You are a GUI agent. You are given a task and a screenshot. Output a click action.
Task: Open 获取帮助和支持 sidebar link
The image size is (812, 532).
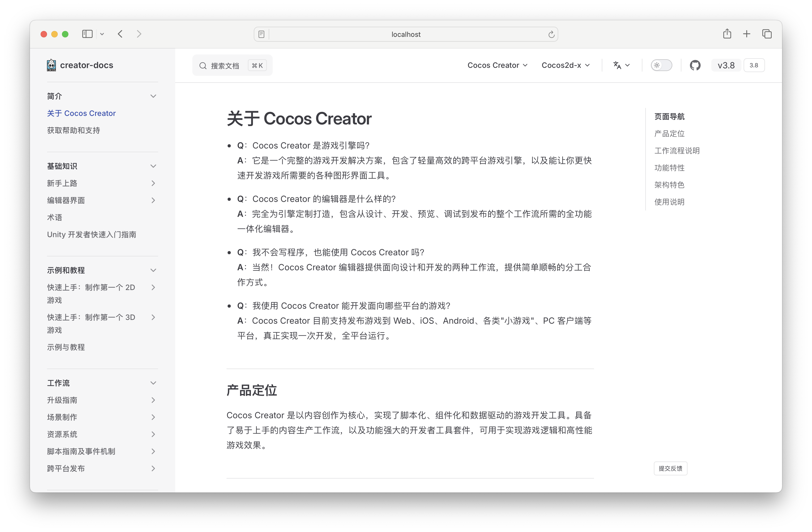pos(73,130)
